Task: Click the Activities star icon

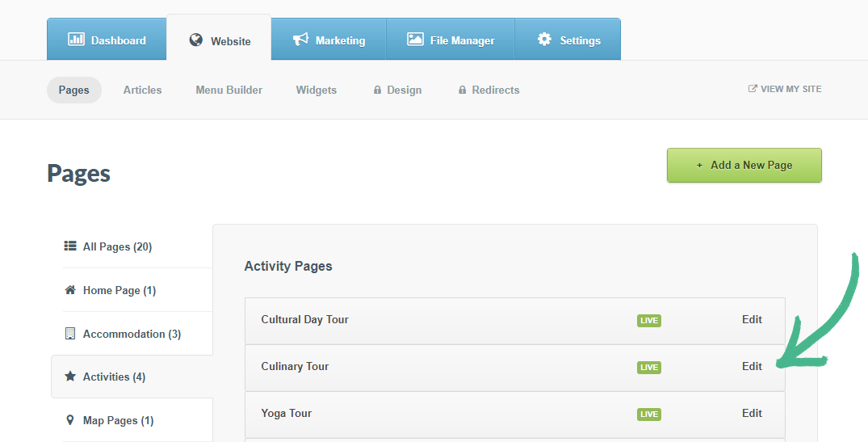Action: (70, 377)
